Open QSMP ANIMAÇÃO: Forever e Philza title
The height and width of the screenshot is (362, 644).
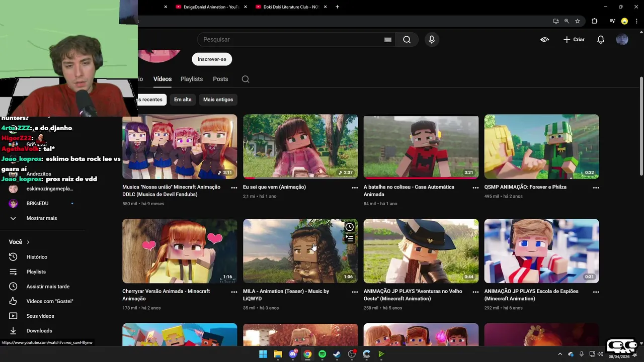[525, 187]
